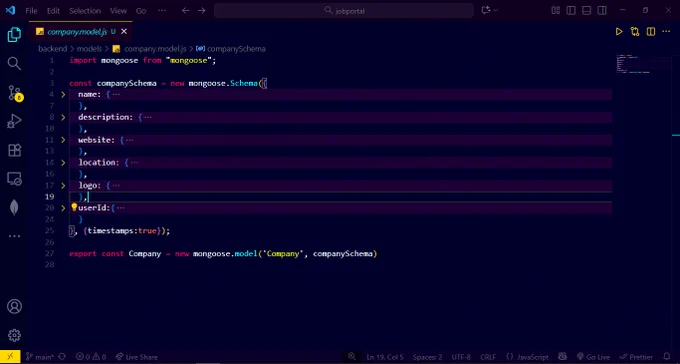Change Spaces: 2 indentation setting
Screen dimensions: 680x364
pos(428,357)
